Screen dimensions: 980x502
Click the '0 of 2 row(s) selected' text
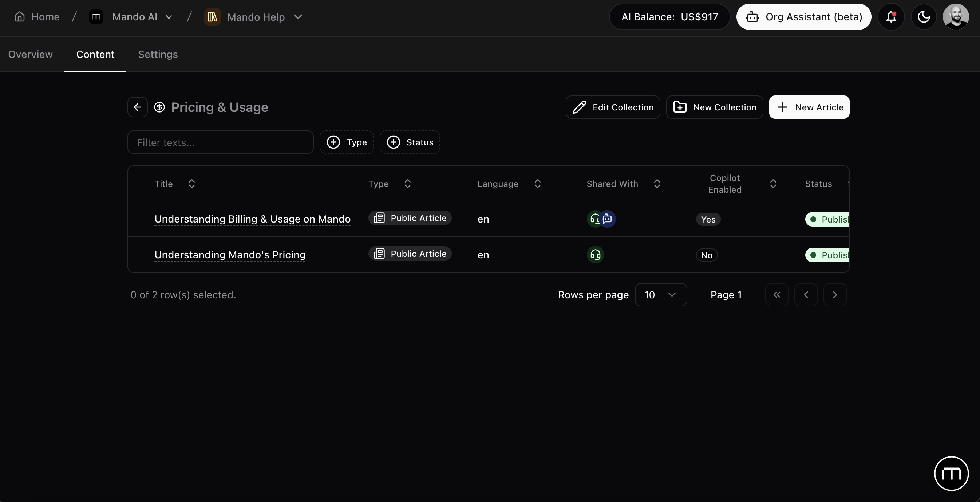pyautogui.click(x=183, y=295)
